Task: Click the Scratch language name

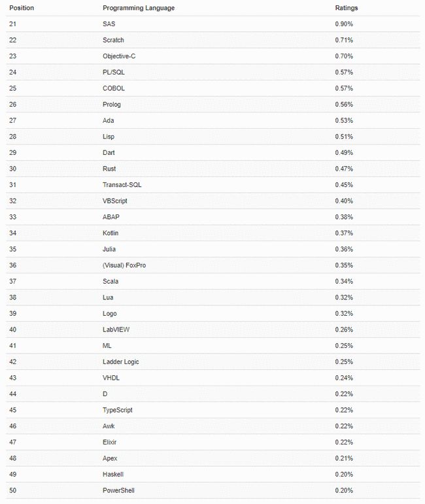Action: coord(113,40)
